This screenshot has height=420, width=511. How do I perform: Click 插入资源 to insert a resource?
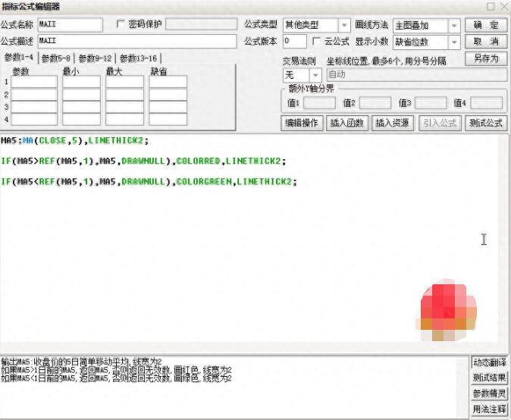[x=393, y=123]
